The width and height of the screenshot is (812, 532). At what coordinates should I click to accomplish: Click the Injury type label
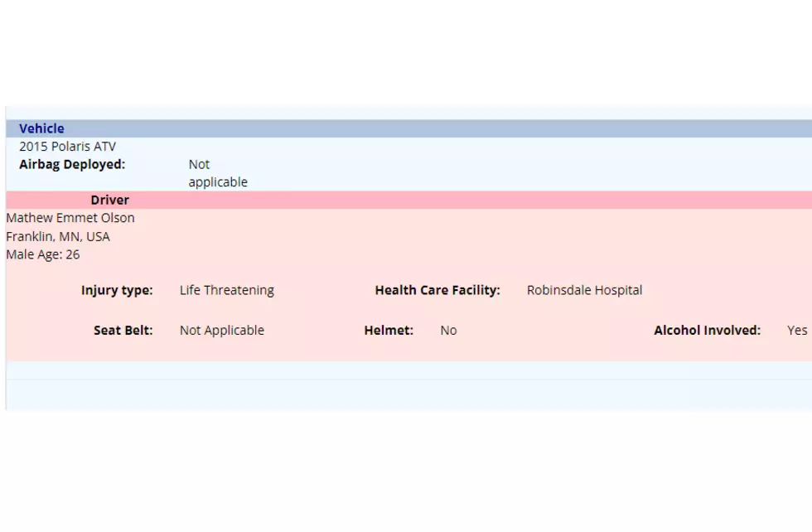tap(117, 290)
